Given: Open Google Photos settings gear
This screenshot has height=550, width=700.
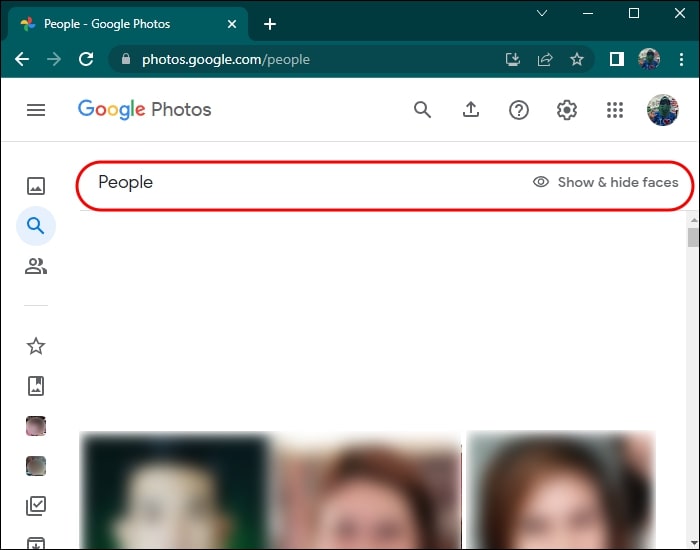Looking at the screenshot, I should 567,110.
